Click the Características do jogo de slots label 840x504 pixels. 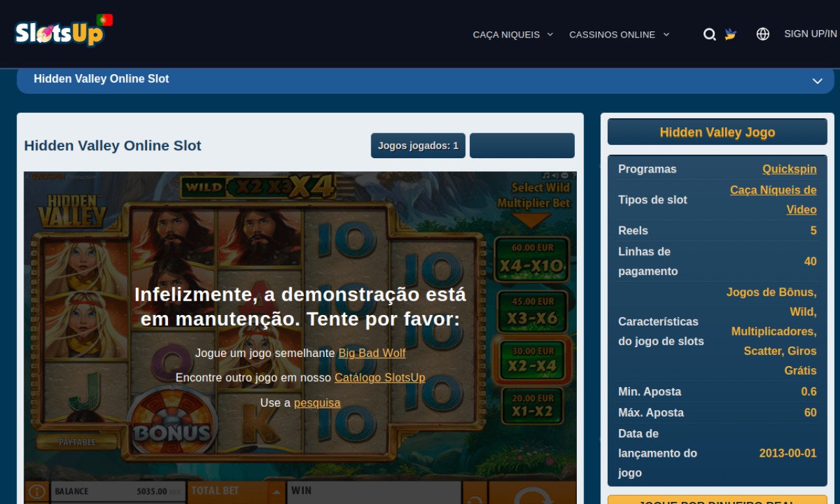661,331
